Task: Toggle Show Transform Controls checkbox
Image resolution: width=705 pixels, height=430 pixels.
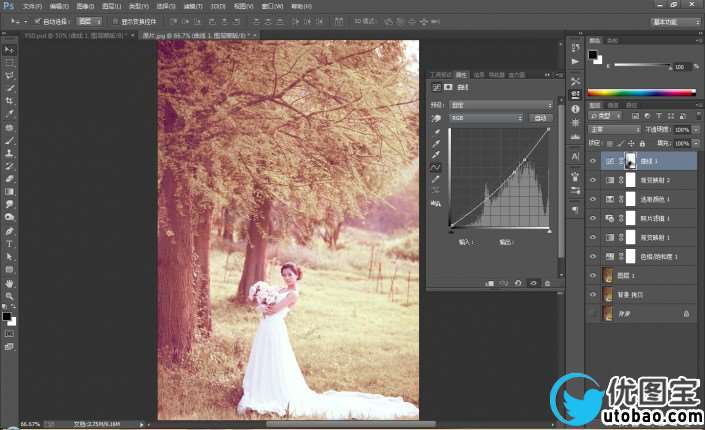Action: pos(116,21)
